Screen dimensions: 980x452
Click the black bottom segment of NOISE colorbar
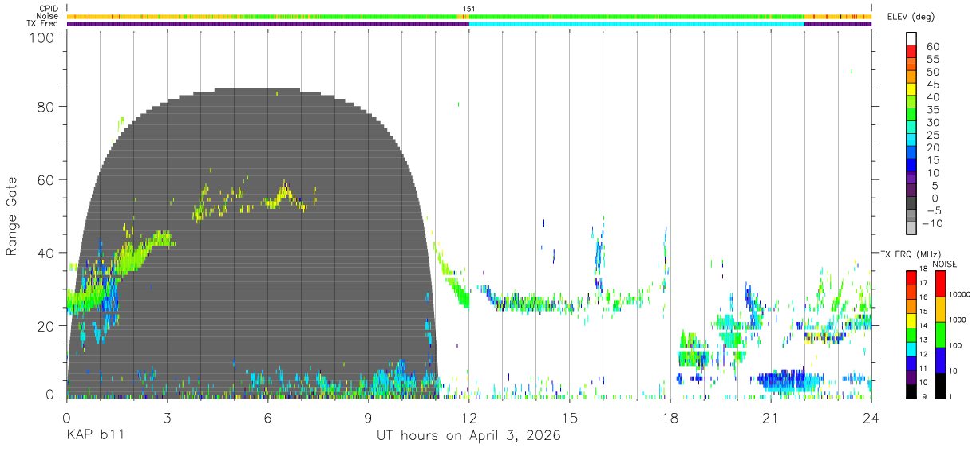click(939, 385)
